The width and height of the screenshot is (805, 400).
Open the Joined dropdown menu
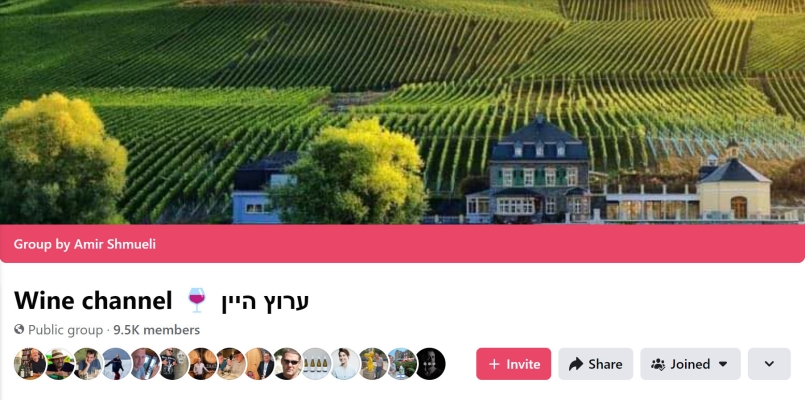click(691, 364)
